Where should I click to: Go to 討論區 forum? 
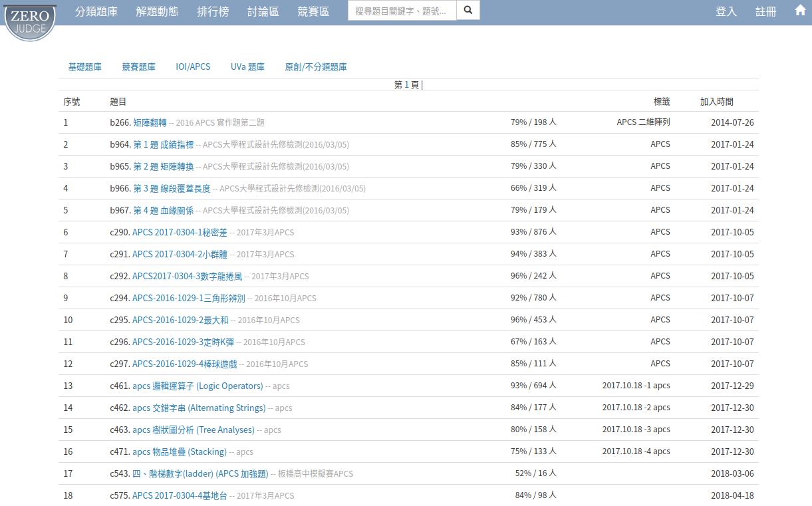pyautogui.click(x=263, y=11)
